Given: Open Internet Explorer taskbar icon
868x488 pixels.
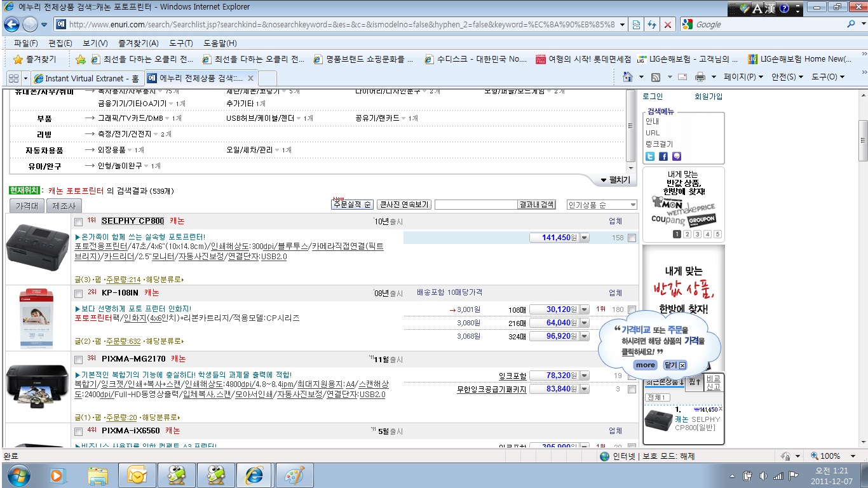Looking at the screenshot, I should (255, 475).
